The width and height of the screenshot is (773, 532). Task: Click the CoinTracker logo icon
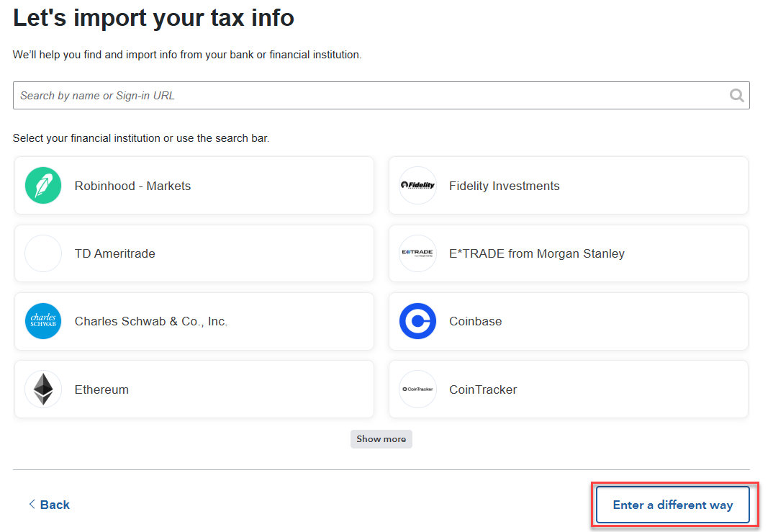point(417,389)
